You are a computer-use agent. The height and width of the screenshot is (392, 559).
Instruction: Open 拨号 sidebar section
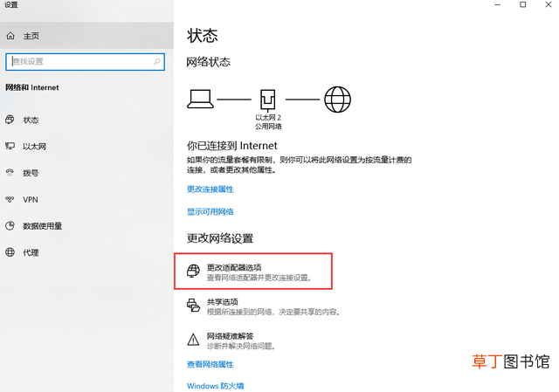(31, 173)
